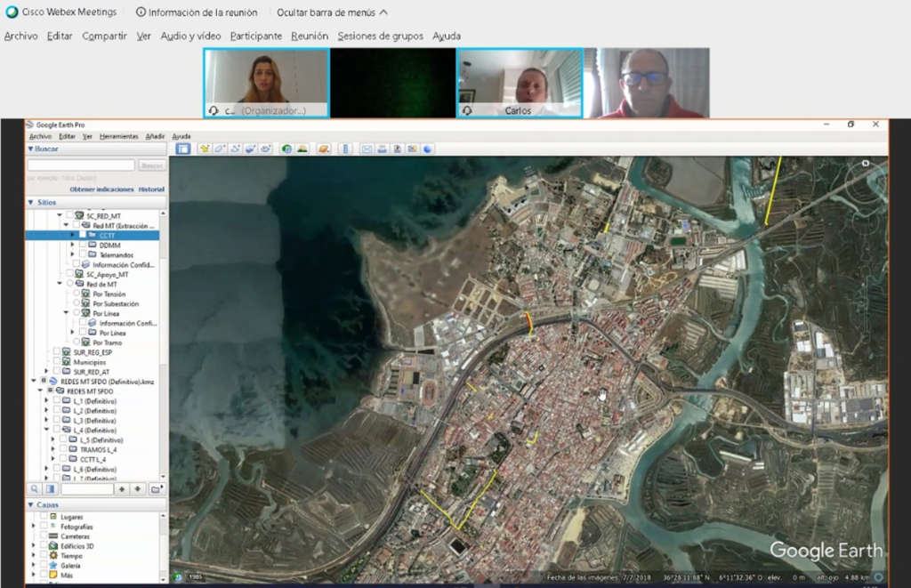Screen dimensions: 911x588
Task: Select the Add Path tool
Action: click(x=235, y=149)
